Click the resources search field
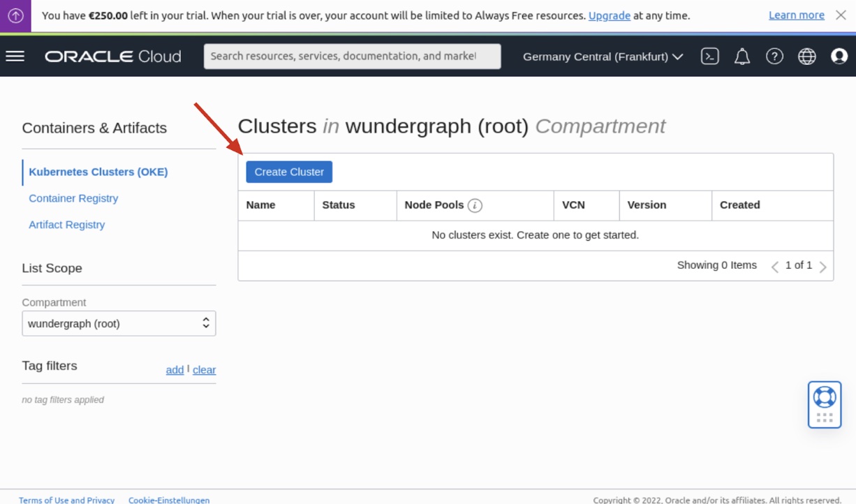Viewport: 856px width, 504px height. click(352, 56)
